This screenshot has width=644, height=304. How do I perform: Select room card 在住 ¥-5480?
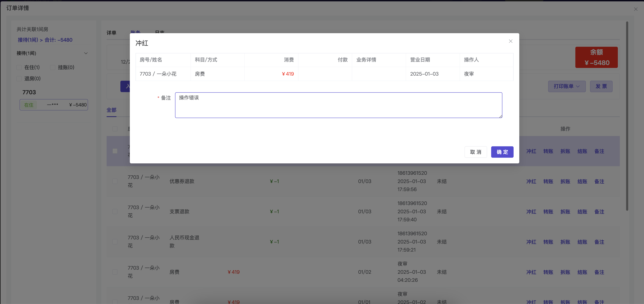pos(54,105)
